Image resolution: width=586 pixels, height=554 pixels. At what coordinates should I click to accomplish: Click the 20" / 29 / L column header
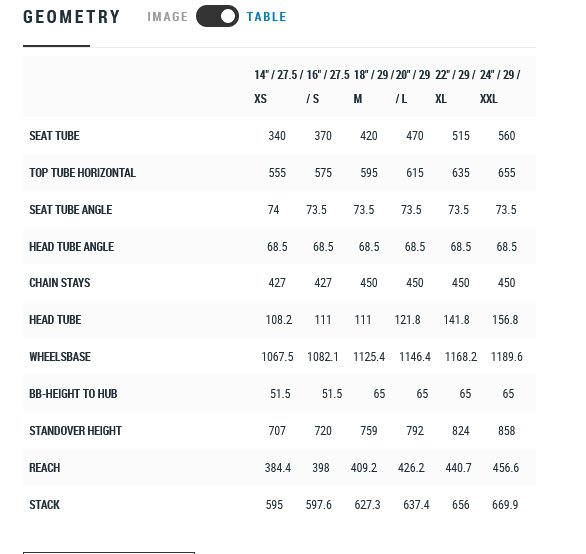click(x=413, y=87)
